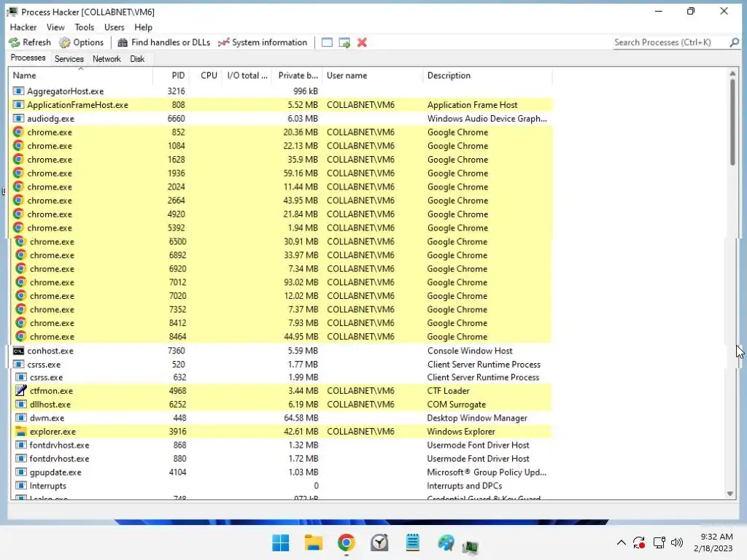Image resolution: width=747 pixels, height=560 pixels.
Task: Click the sync status tray icon
Action: click(x=639, y=542)
